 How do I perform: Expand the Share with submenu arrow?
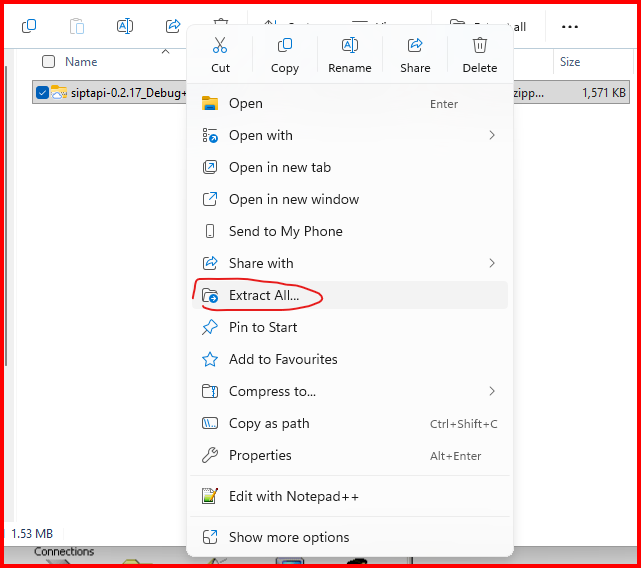click(x=491, y=263)
